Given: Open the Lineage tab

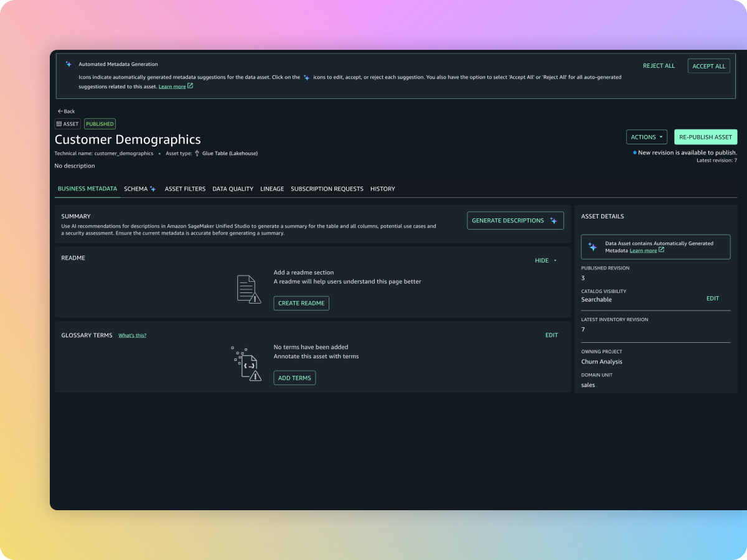Looking at the screenshot, I should click(272, 189).
